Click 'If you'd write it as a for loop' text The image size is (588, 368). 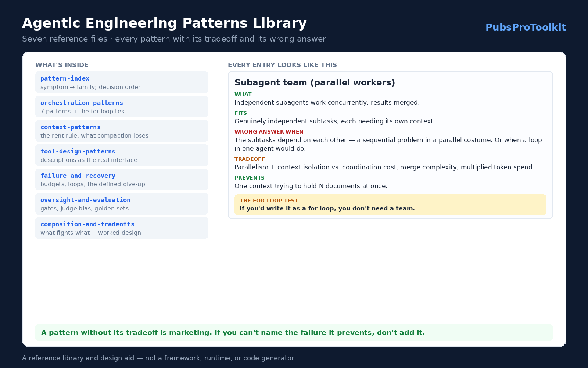(x=327, y=208)
